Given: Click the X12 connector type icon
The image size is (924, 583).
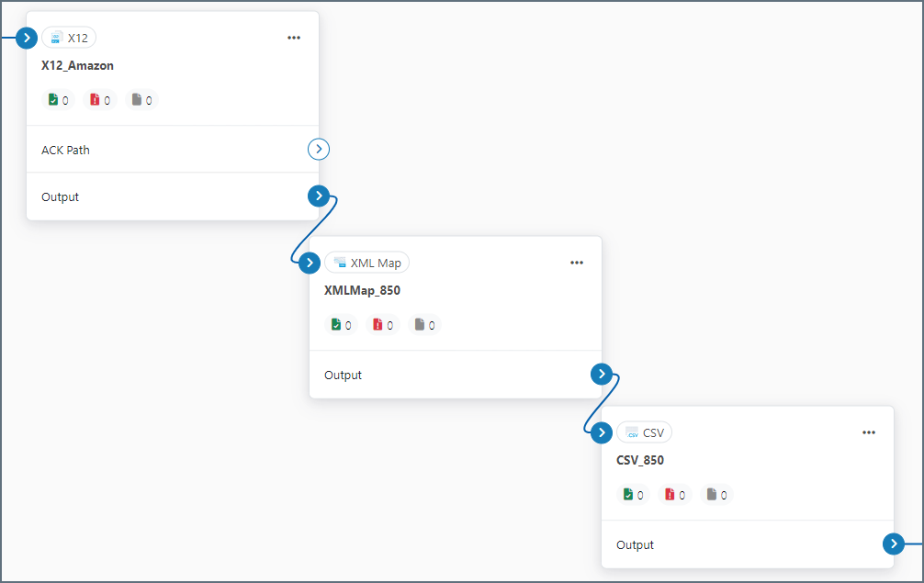Looking at the screenshot, I should (x=56, y=38).
